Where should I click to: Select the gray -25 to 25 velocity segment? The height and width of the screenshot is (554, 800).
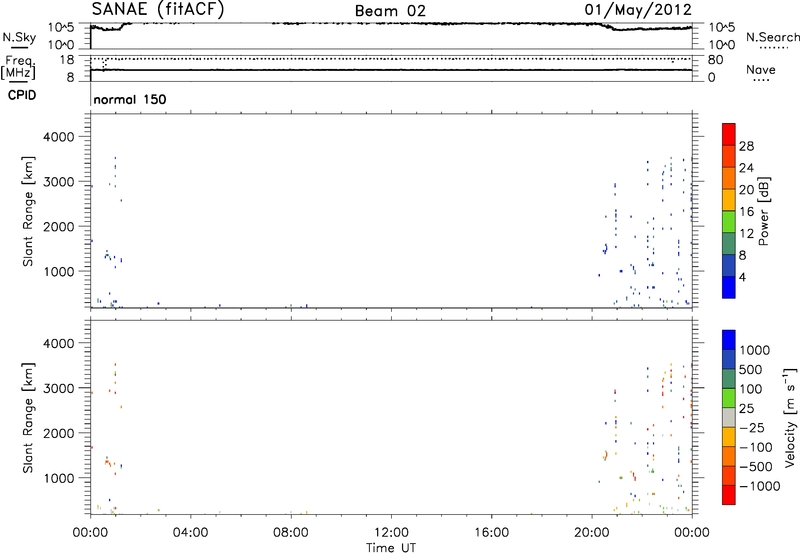click(x=729, y=417)
